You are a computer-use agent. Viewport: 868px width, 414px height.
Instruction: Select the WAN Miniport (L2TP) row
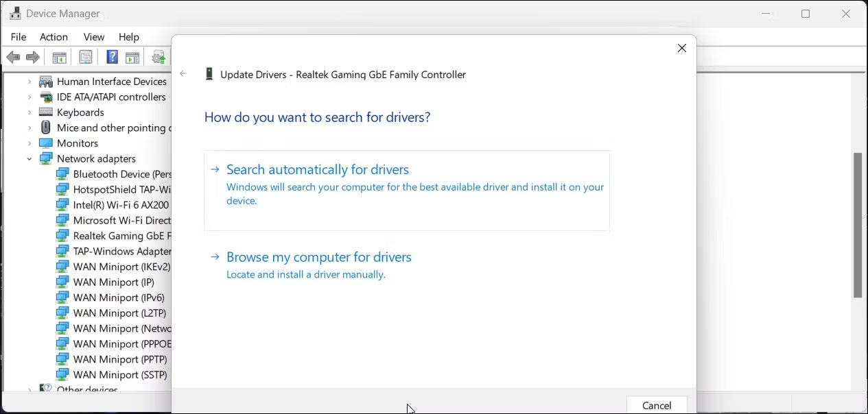coord(112,313)
